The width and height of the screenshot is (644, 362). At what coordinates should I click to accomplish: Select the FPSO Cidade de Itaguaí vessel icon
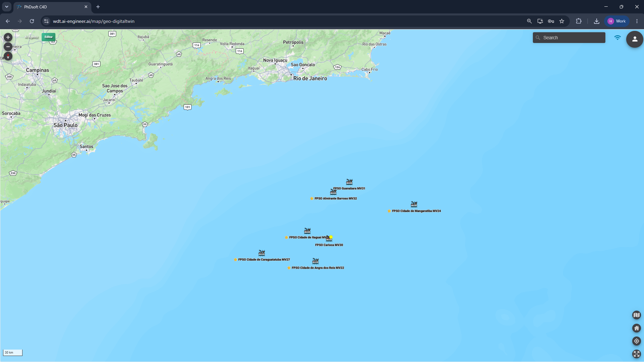[x=307, y=231]
